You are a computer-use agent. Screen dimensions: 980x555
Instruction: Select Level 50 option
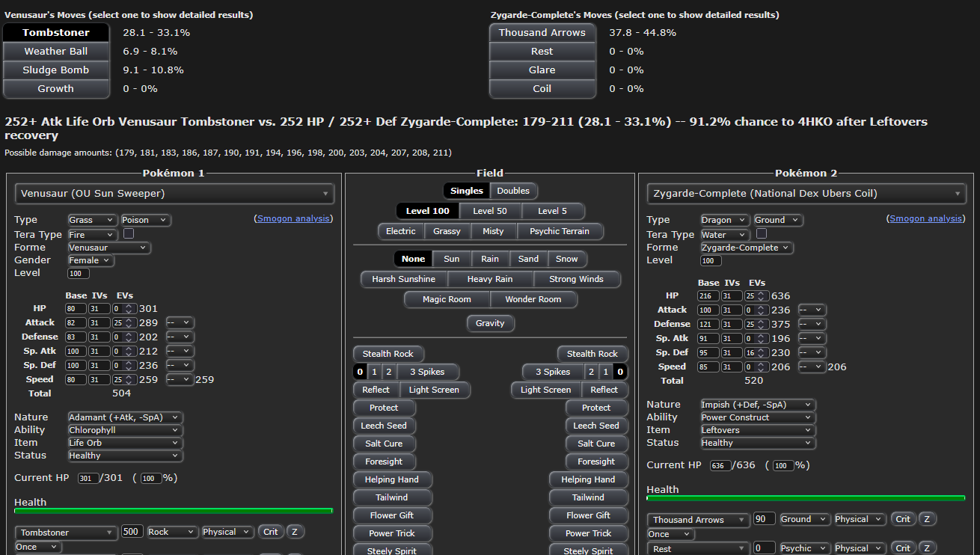click(490, 211)
